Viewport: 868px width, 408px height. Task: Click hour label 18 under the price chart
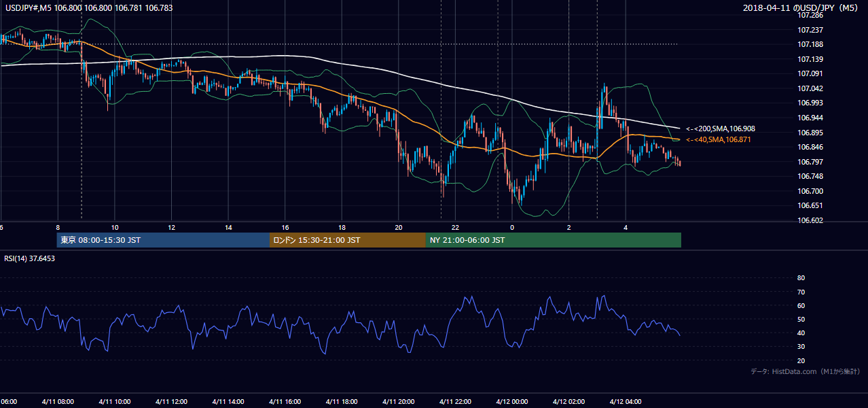tap(342, 227)
